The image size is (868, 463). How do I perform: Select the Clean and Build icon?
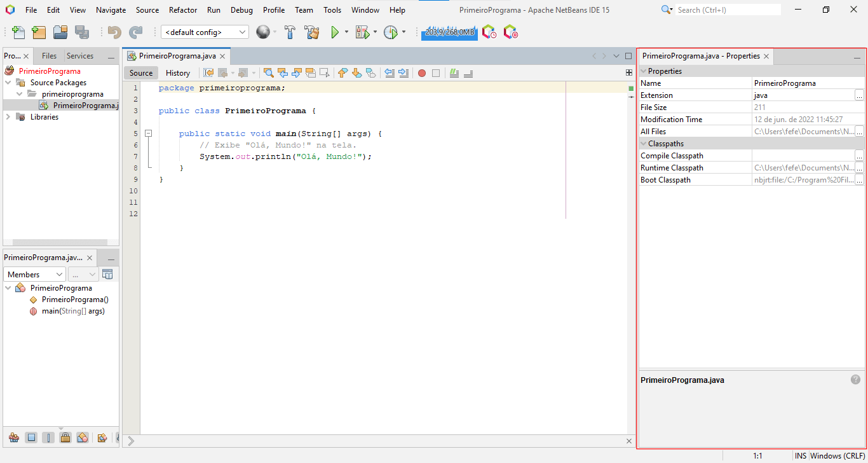coord(311,32)
